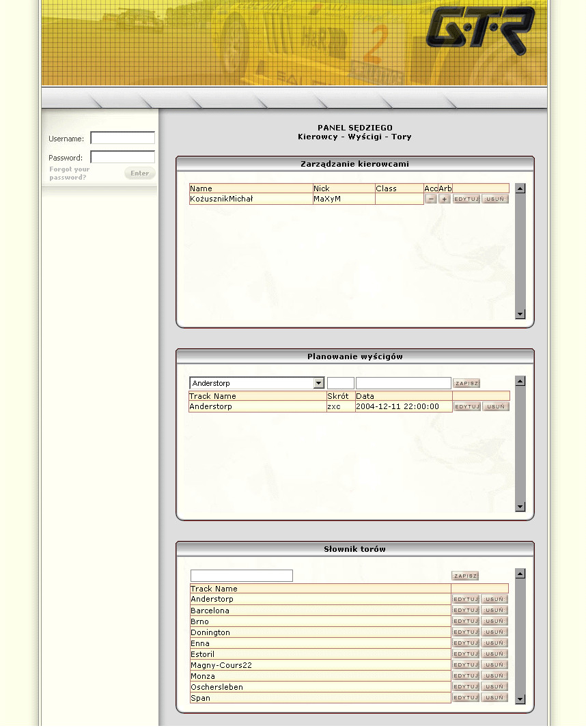The height and width of the screenshot is (728, 586).
Task: Edit the Anderstorp race dated 2004-12-11
Action: click(467, 407)
